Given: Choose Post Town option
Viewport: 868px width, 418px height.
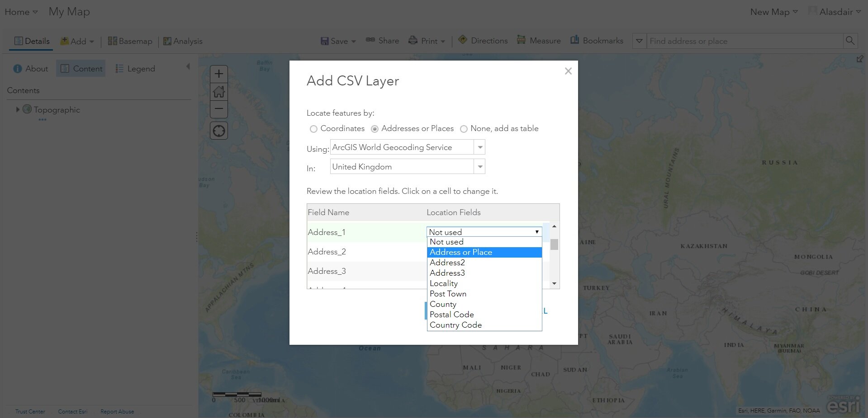Looking at the screenshot, I should click(x=484, y=294).
